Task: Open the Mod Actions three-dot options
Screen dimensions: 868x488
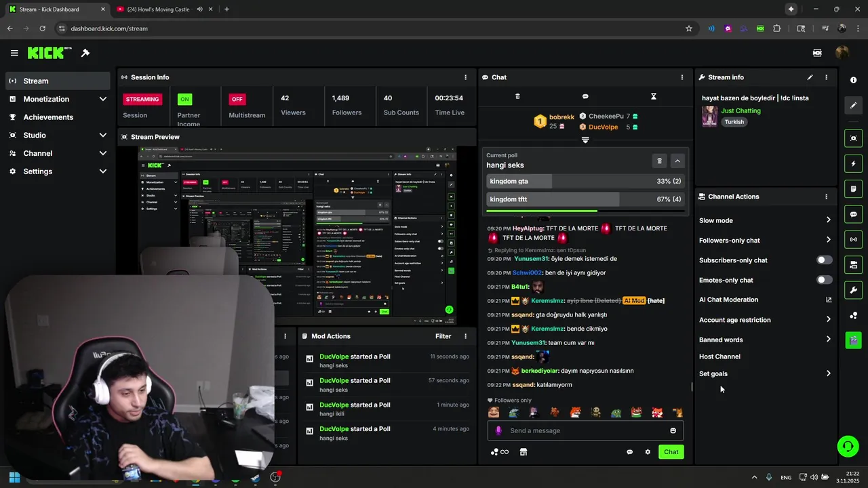Action: [465, 336]
